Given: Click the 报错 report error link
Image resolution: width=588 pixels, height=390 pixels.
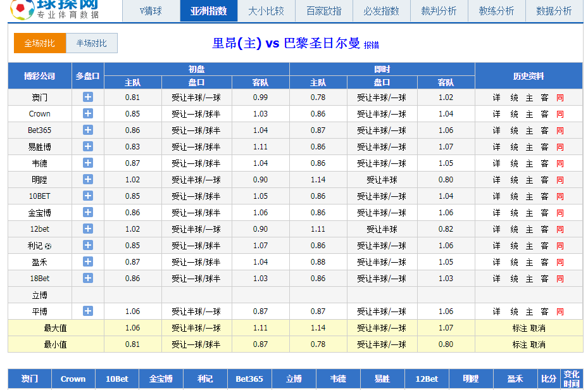Looking at the screenshot, I should point(372,46).
